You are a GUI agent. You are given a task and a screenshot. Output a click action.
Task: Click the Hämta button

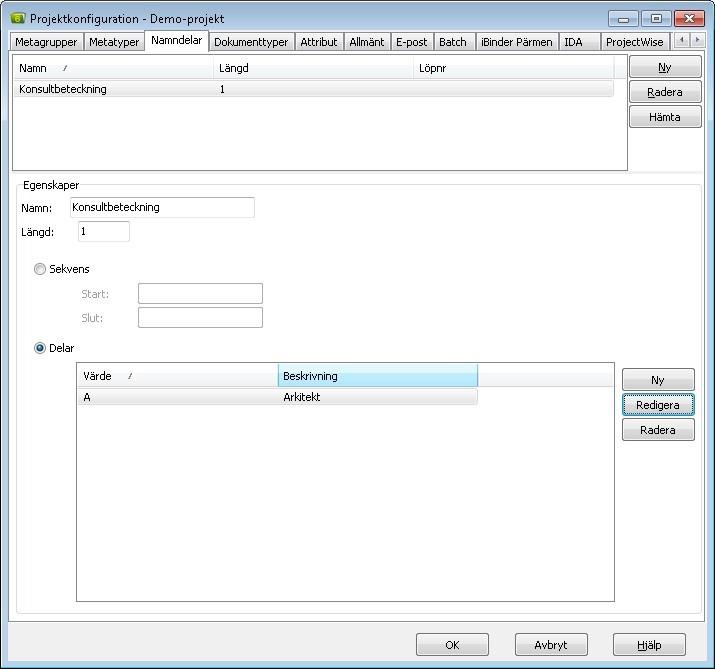(x=665, y=117)
